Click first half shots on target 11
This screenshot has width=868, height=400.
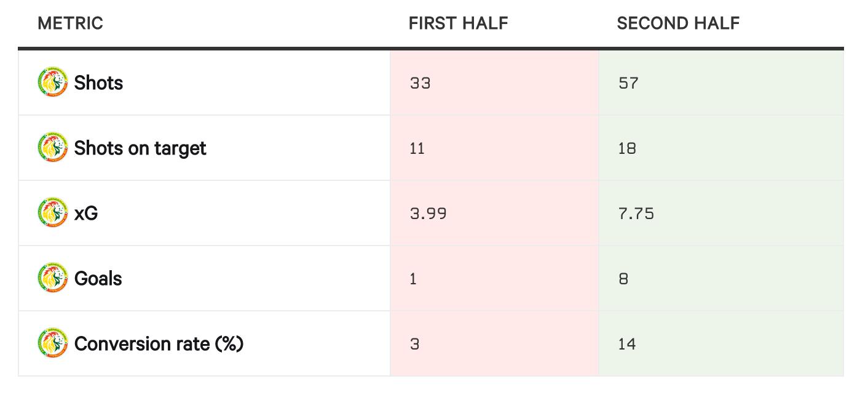click(417, 148)
